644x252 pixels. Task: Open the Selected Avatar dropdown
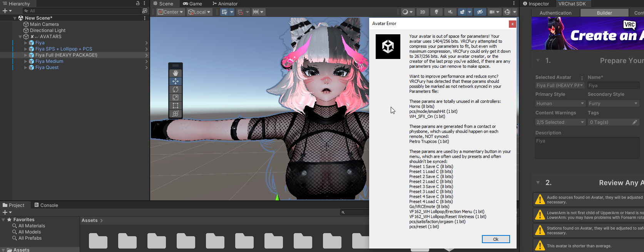tap(560, 86)
